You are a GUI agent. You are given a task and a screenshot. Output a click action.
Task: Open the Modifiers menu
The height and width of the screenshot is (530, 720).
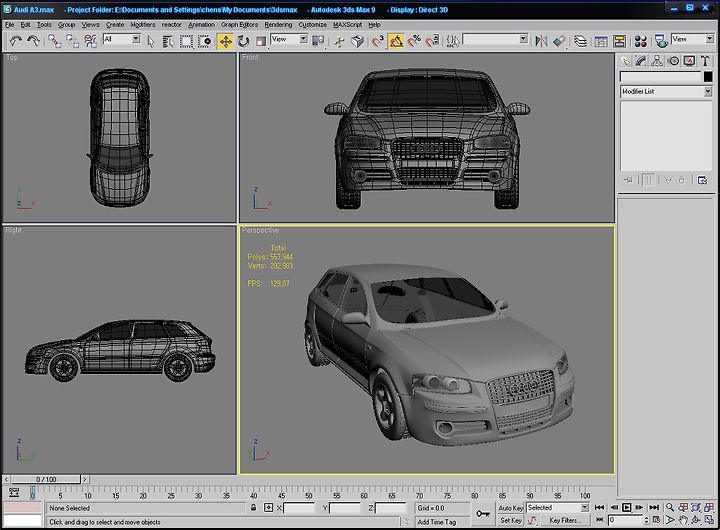click(x=143, y=25)
